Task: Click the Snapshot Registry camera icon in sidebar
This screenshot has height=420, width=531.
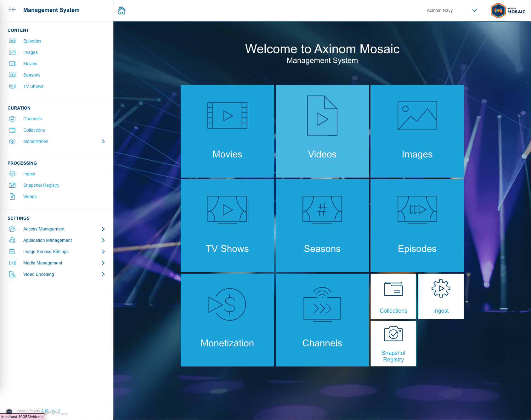Action: tap(12, 185)
